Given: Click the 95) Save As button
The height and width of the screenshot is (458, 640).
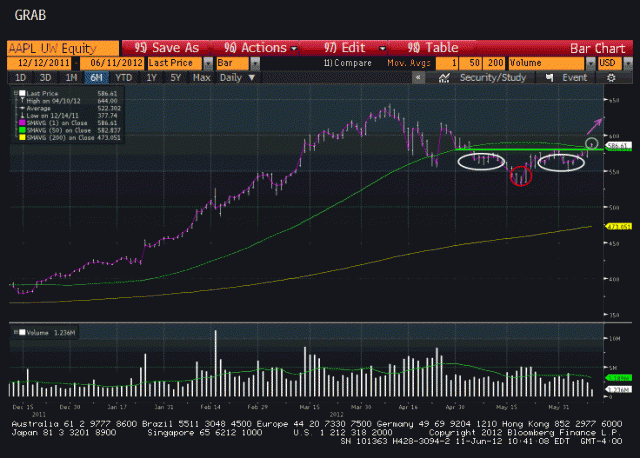Looking at the screenshot, I should pos(167,48).
